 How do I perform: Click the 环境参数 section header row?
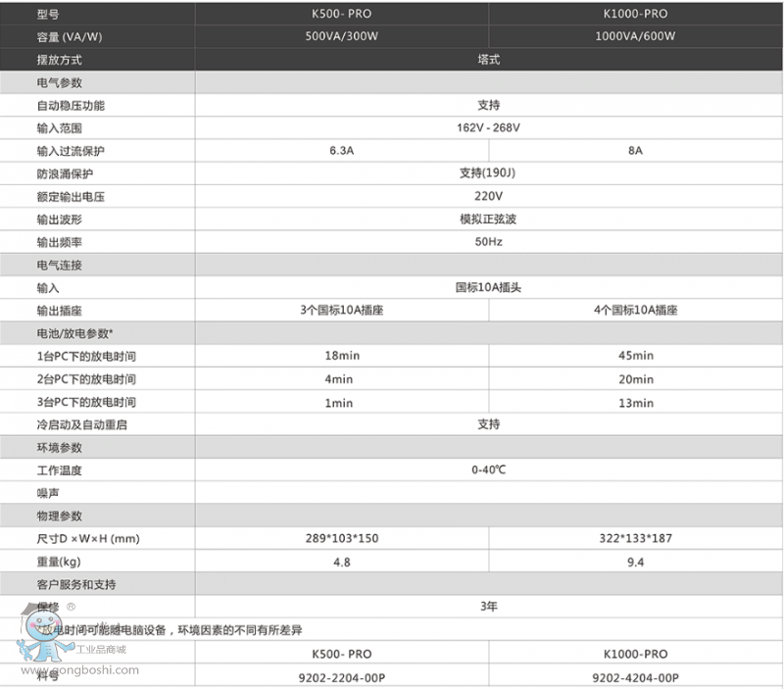[x=59, y=447]
